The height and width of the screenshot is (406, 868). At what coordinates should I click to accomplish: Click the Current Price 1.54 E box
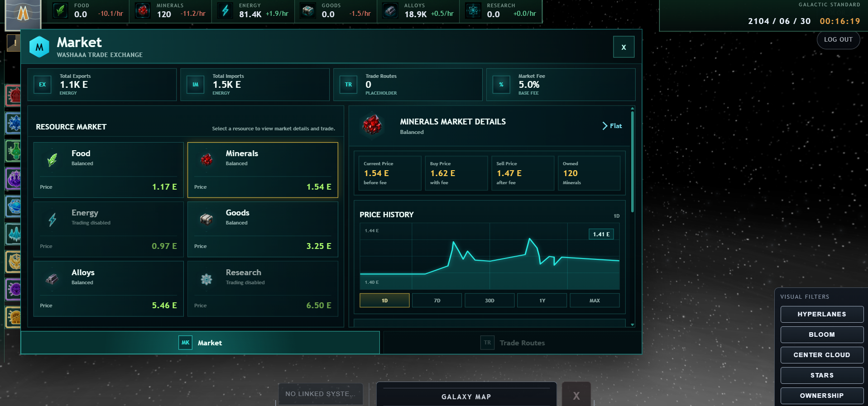click(x=390, y=173)
